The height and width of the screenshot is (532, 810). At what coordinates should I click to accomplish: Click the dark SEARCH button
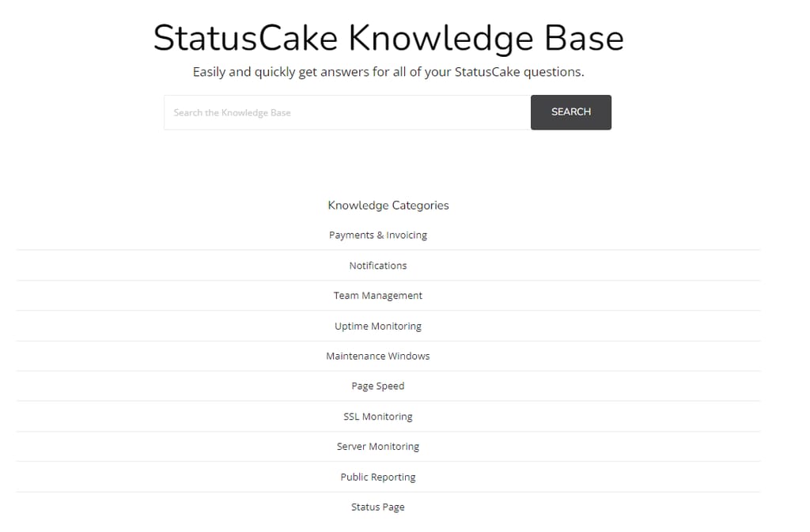click(x=571, y=112)
